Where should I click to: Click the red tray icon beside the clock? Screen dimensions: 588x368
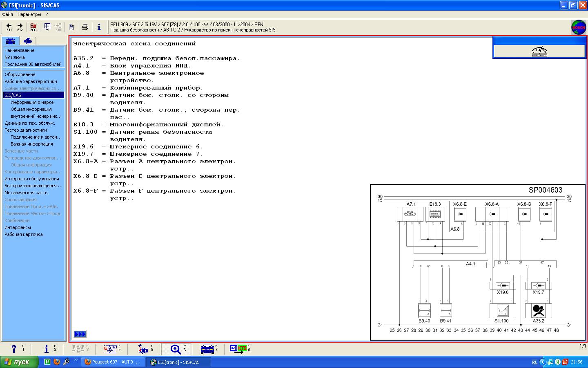(565, 362)
